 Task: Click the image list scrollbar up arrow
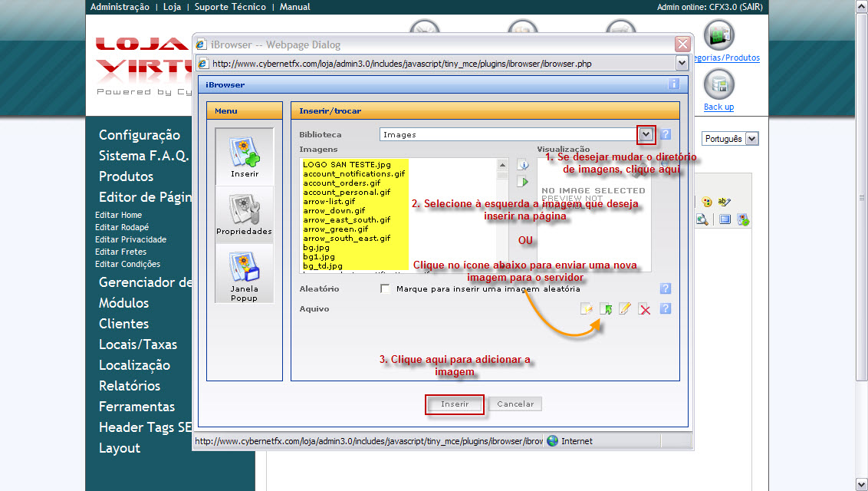[x=503, y=164]
